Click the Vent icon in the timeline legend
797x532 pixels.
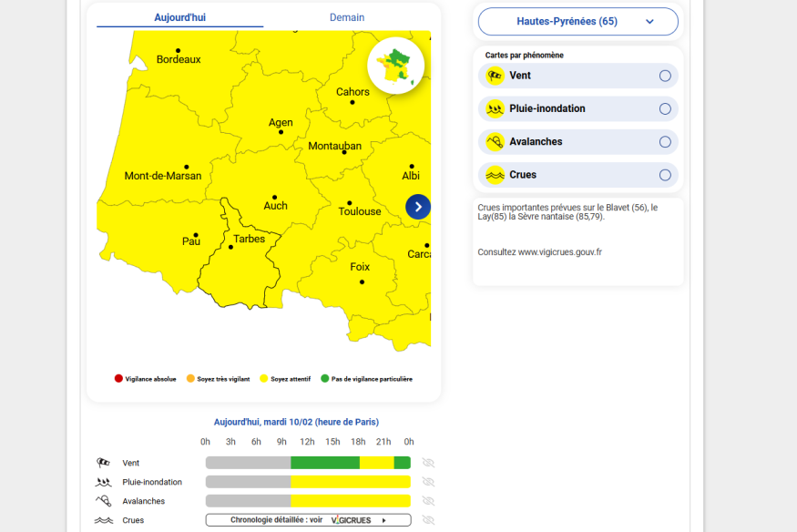(x=103, y=463)
